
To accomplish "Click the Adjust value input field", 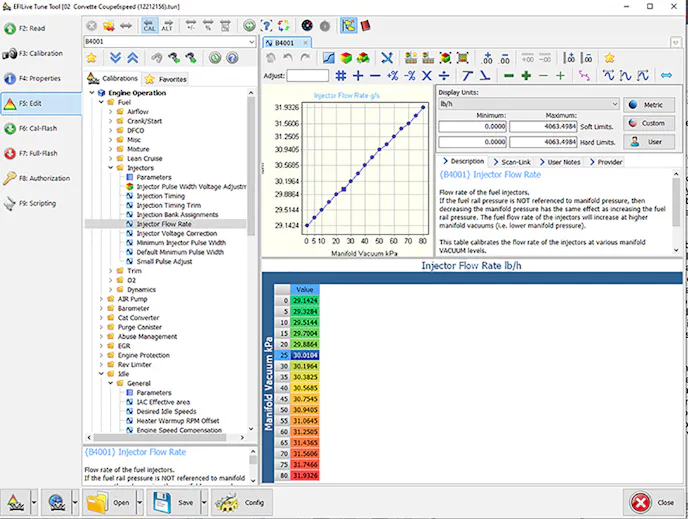I will click(308, 75).
